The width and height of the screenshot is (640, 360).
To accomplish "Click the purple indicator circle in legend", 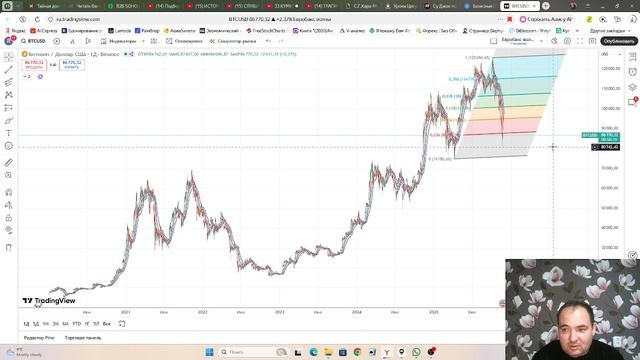I will (x=40, y=77).
